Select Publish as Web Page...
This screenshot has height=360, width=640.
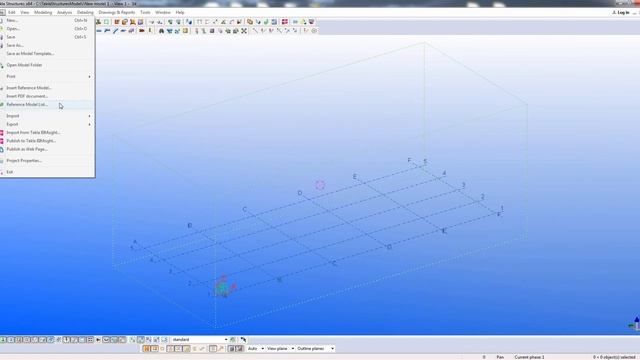tap(47, 149)
